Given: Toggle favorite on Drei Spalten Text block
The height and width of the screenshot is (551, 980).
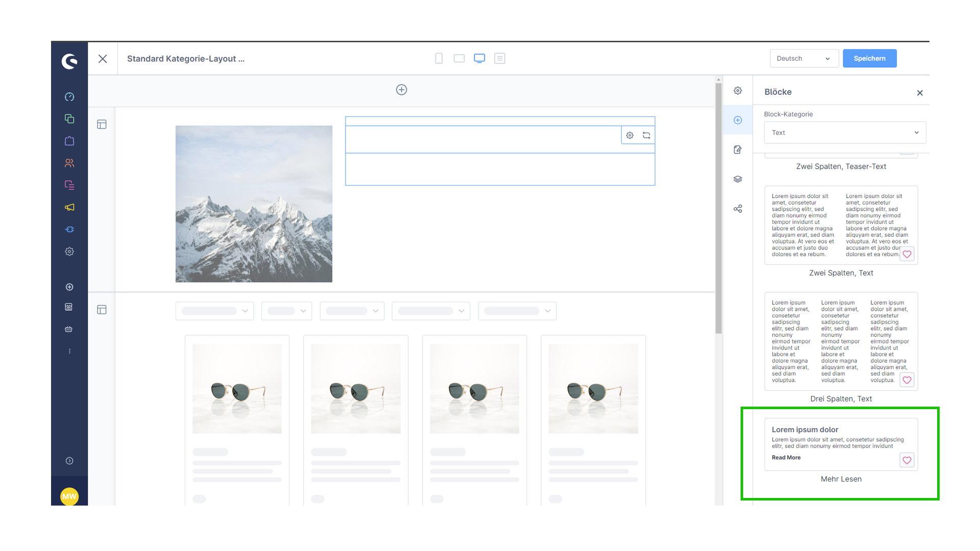Looking at the screenshot, I should tap(908, 380).
